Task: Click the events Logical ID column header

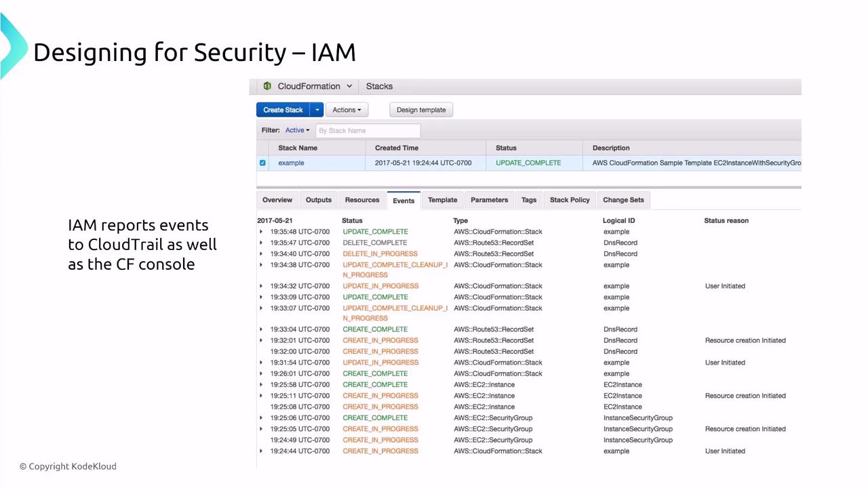Action: click(x=619, y=220)
